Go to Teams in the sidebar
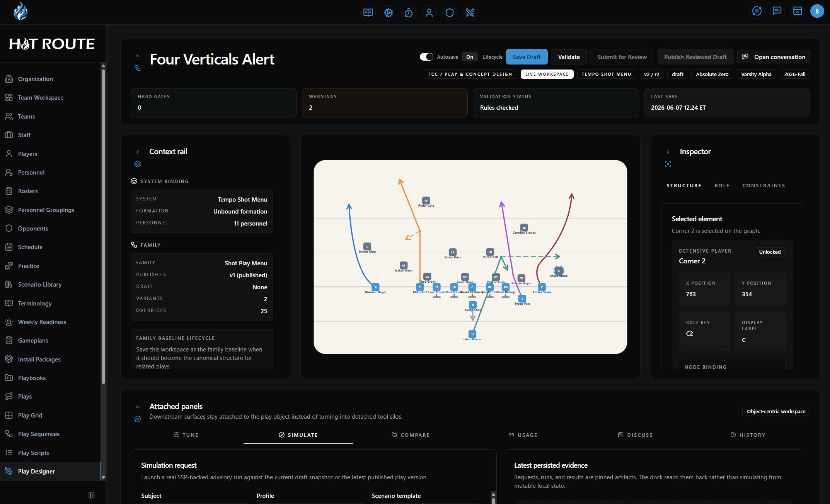 coord(50,116)
